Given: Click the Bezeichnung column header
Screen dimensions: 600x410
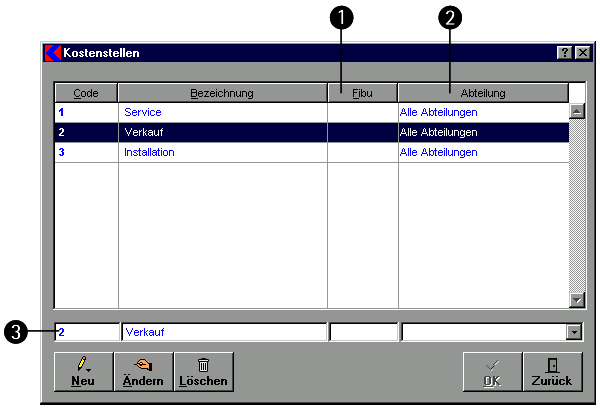Looking at the screenshot, I should tap(222, 93).
